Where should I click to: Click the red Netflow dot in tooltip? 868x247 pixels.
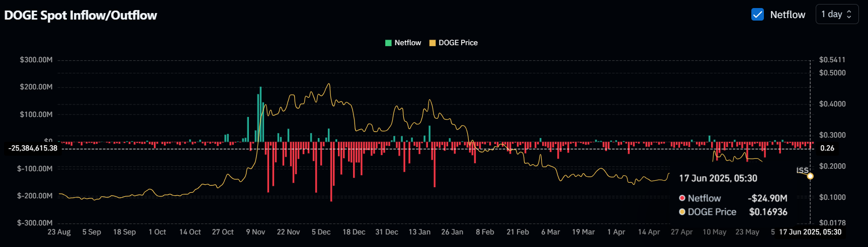tap(682, 198)
